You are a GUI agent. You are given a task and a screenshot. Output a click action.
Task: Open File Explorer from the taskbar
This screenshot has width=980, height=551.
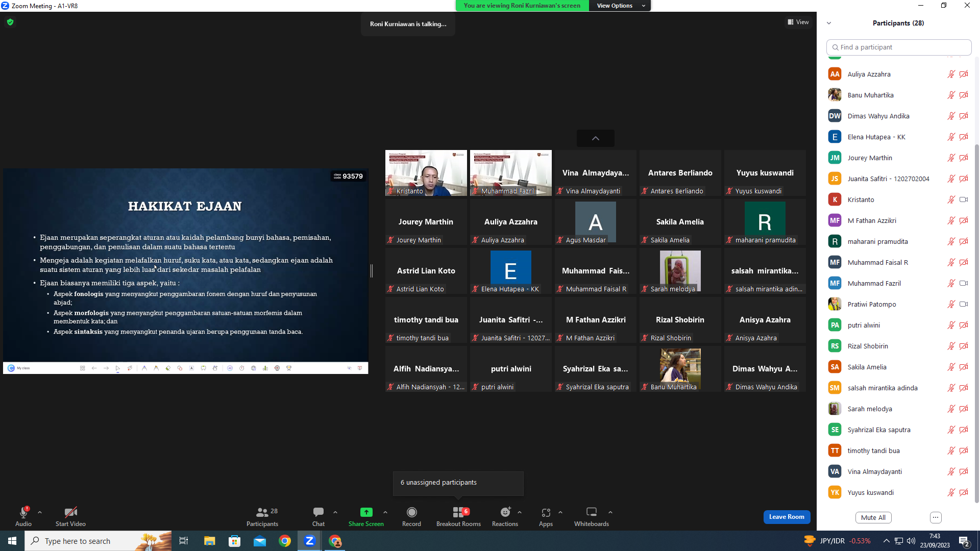coord(209,541)
